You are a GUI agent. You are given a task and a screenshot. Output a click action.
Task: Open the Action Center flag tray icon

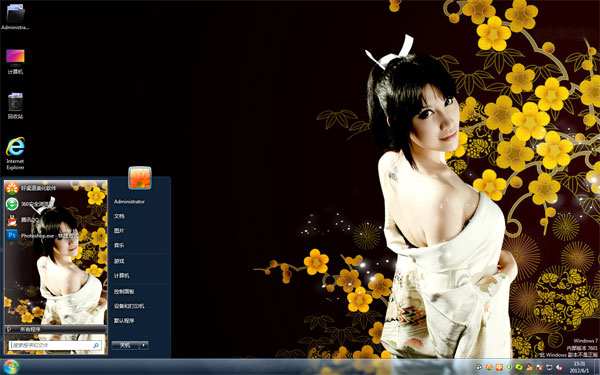pyautogui.click(x=540, y=367)
